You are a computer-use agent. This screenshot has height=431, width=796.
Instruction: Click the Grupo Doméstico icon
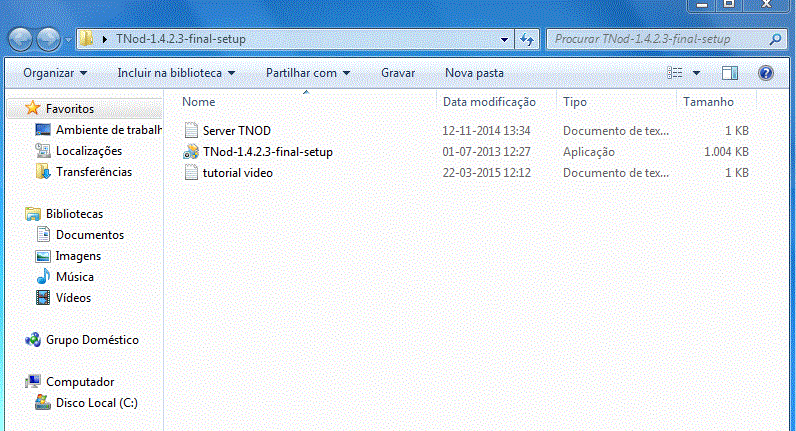click(33, 340)
